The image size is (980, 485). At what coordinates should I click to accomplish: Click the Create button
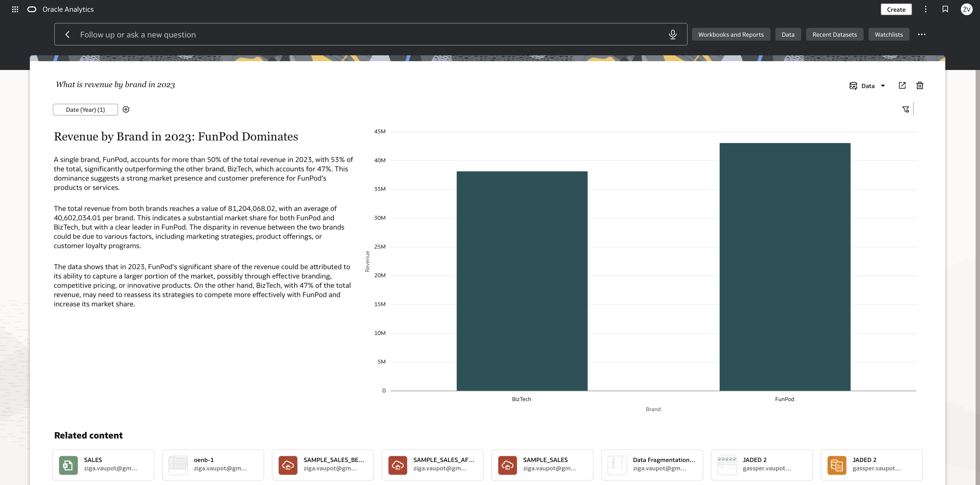(x=896, y=10)
